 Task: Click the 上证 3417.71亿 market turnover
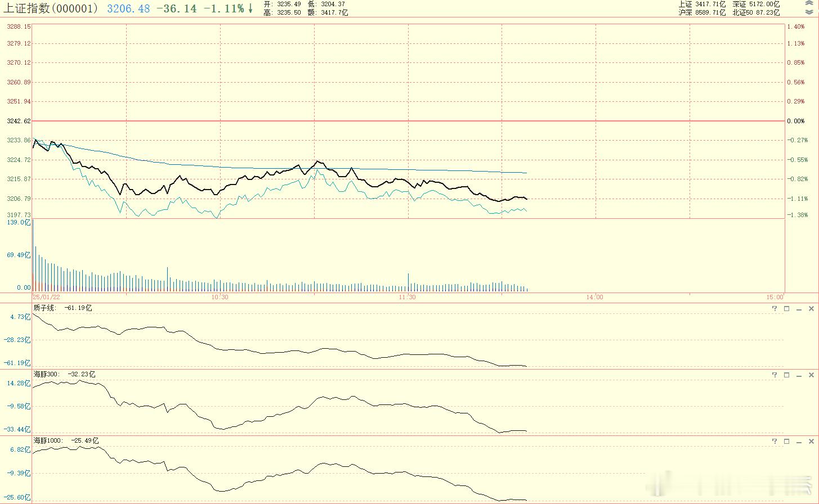click(702, 4)
